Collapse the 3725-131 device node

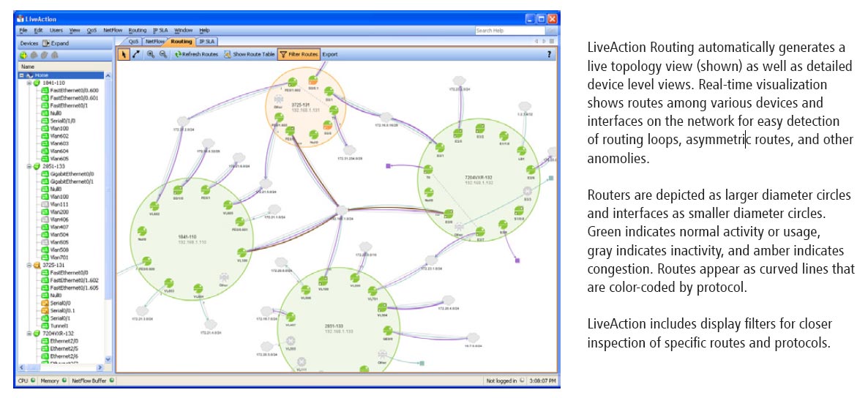pyautogui.click(x=29, y=265)
